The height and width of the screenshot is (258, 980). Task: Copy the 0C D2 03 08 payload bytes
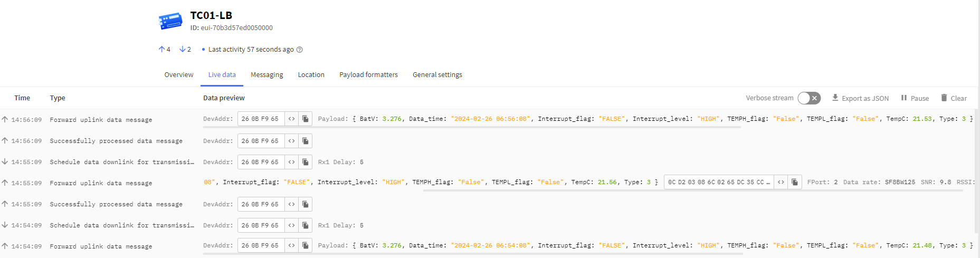pos(795,182)
